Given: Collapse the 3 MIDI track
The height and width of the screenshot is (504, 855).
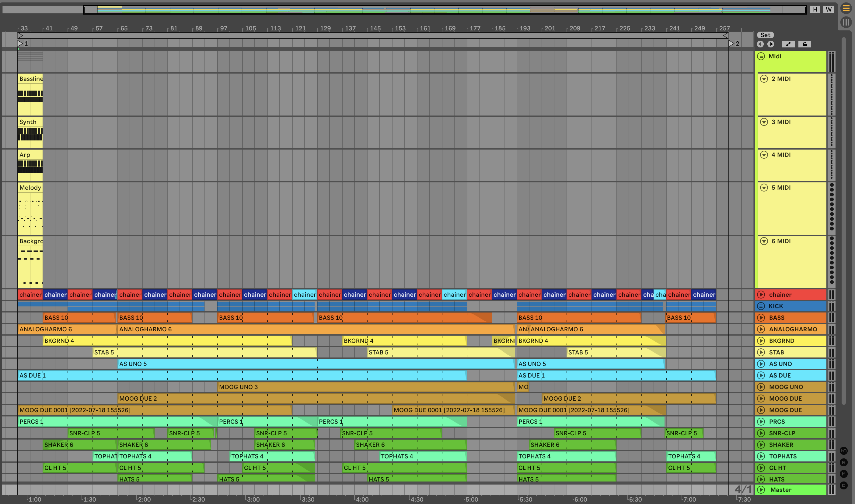Looking at the screenshot, I should coord(764,122).
